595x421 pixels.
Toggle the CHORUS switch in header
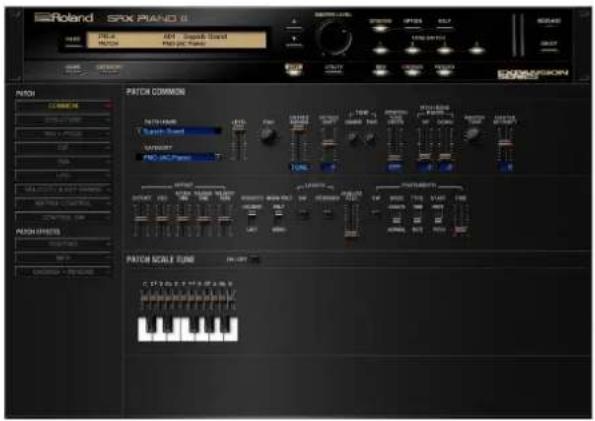412,69
